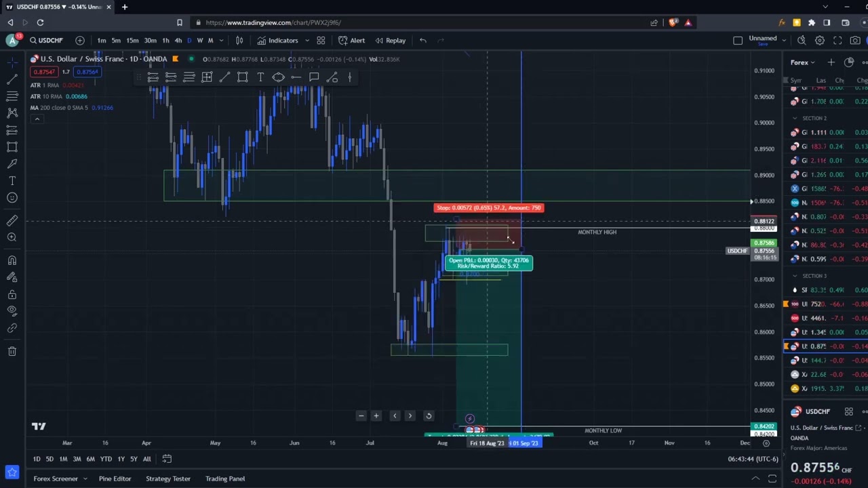Zoom in chart with plus button
Image resolution: width=868 pixels, height=488 pixels.
tap(376, 416)
